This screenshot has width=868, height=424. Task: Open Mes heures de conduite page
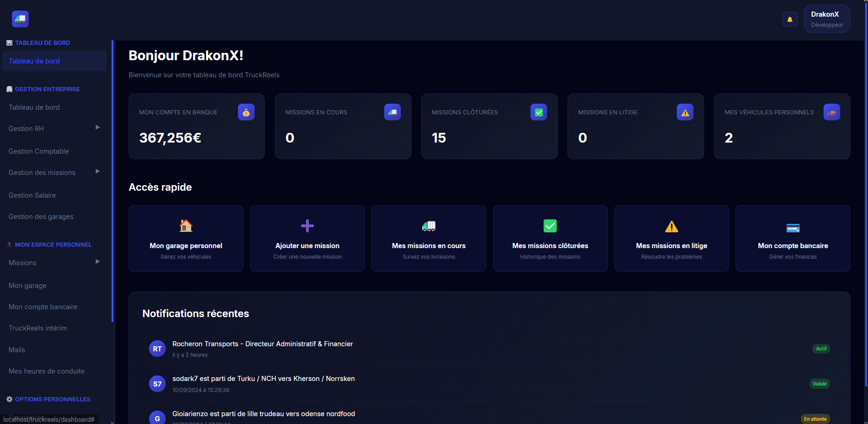46,371
